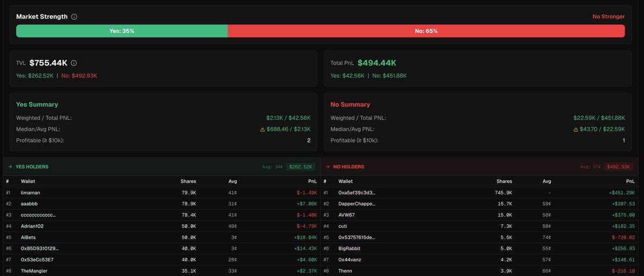This screenshot has height=276, width=644.
Task: Click the Avg: 57¢ label in No Holders
Action: tap(591, 167)
